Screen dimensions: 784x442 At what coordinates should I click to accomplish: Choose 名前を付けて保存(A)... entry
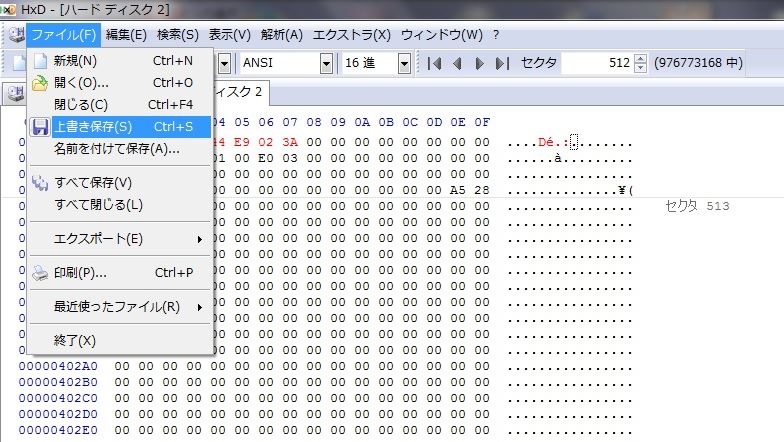(x=120, y=148)
